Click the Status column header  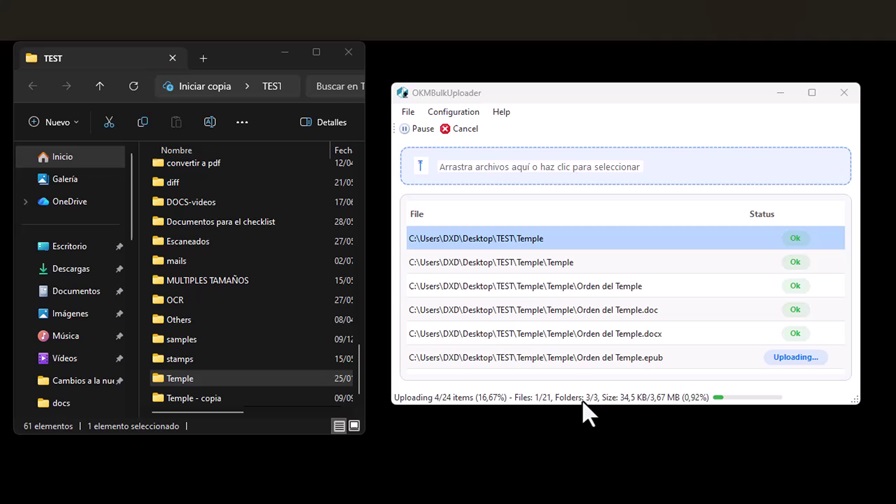pyautogui.click(x=762, y=214)
